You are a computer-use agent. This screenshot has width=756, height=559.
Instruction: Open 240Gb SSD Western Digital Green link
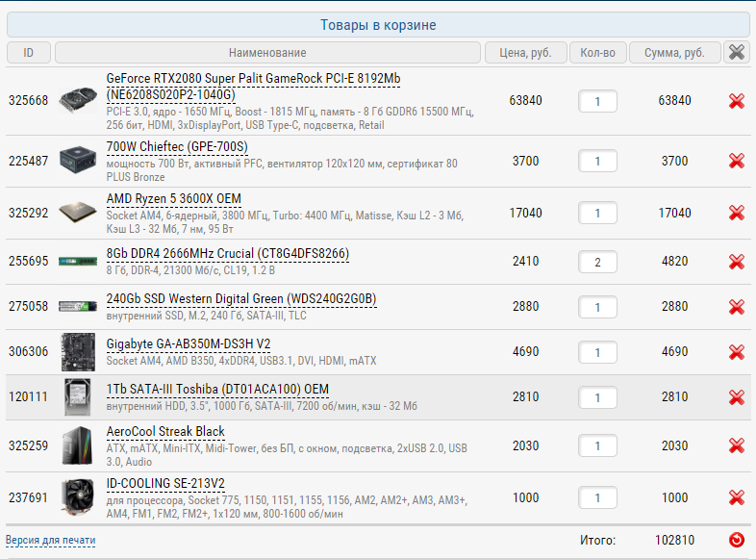(x=241, y=299)
